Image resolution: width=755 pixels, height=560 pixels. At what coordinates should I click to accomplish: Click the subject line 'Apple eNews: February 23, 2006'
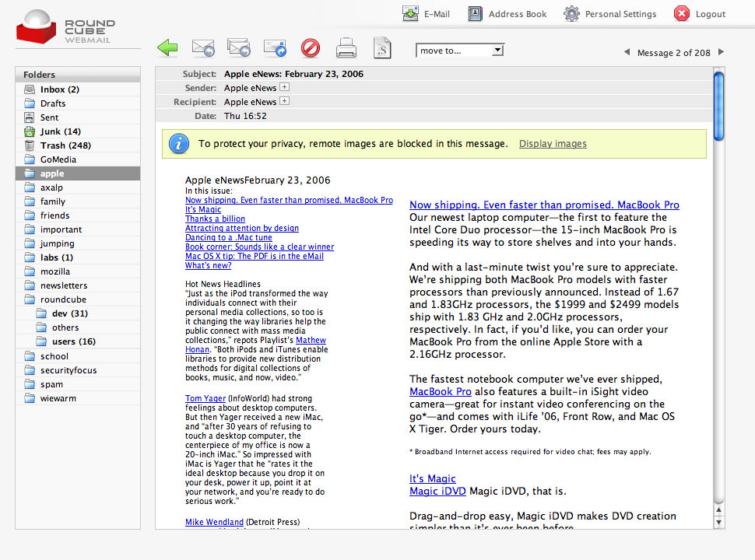(x=293, y=74)
